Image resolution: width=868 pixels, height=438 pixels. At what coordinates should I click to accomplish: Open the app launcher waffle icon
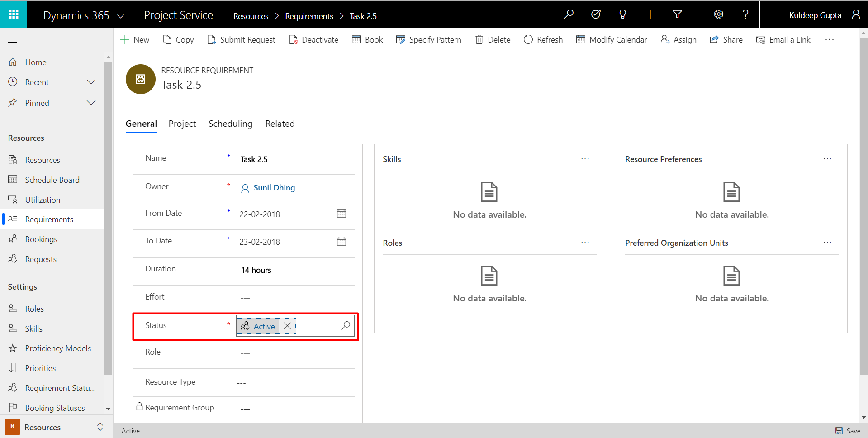14,14
